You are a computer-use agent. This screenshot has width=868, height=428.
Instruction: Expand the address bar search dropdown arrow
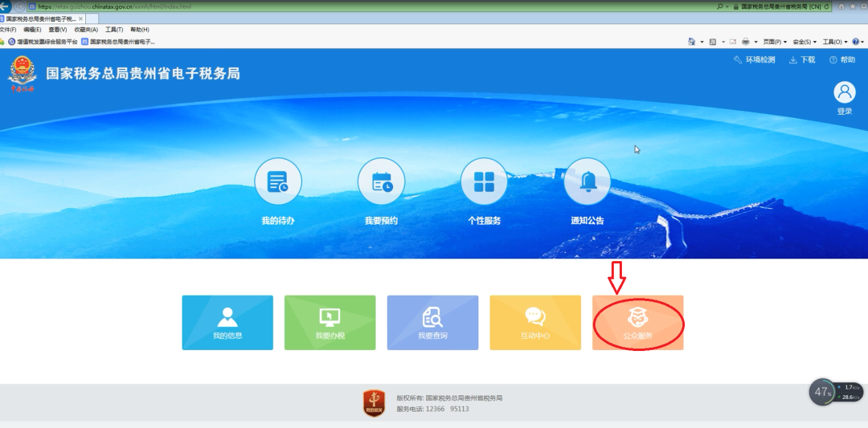[x=727, y=6]
